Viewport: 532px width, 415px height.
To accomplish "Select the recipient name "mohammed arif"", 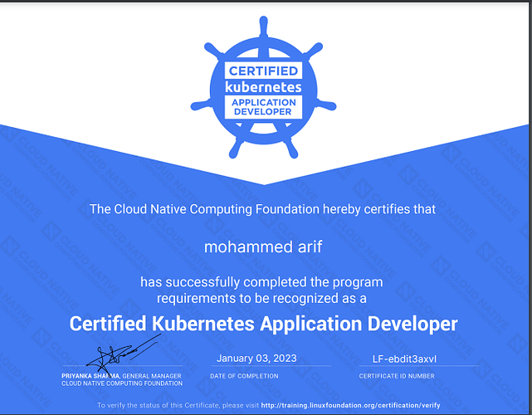I will coord(263,247).
